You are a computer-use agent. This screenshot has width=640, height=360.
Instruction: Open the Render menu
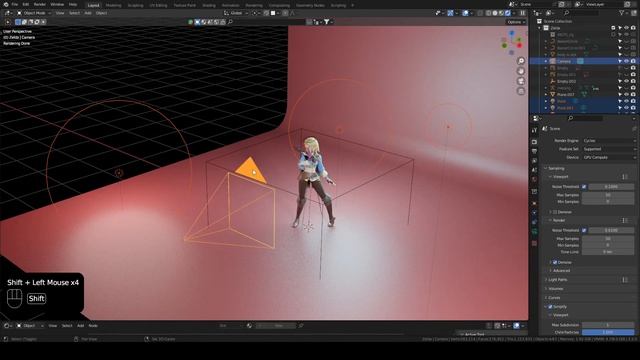[40, 4]
